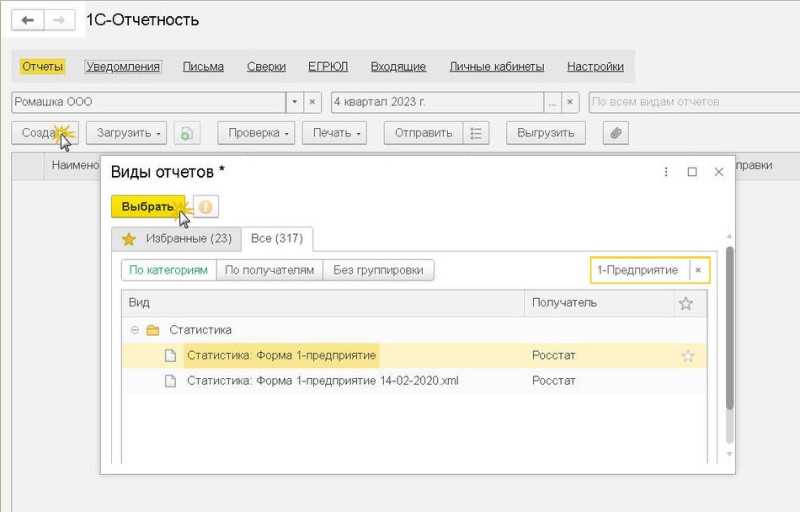Image resolution: width=800 pixels, height=512 pixels.
Task: Clear the Ромашка ООО organization field
Action: [x=312, y=102]
